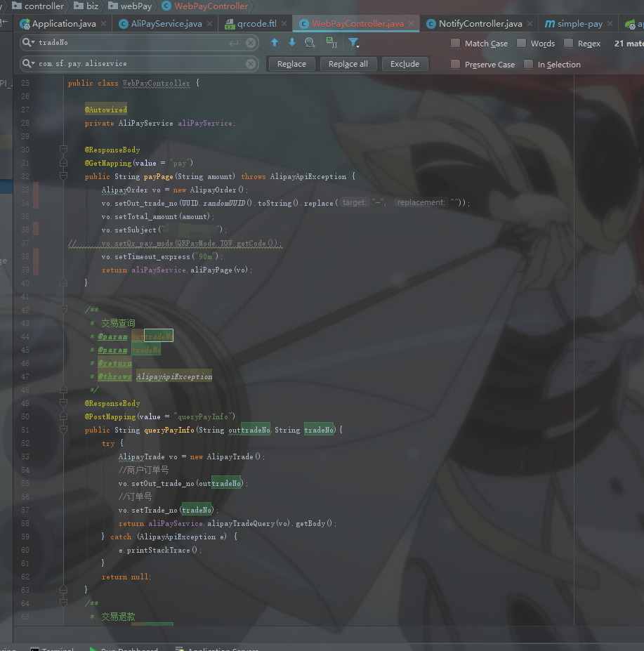Image resolution: width=644 pixels, height=651 pixels.
Task: Click the Find All occurrences icon
Action: 309,43
